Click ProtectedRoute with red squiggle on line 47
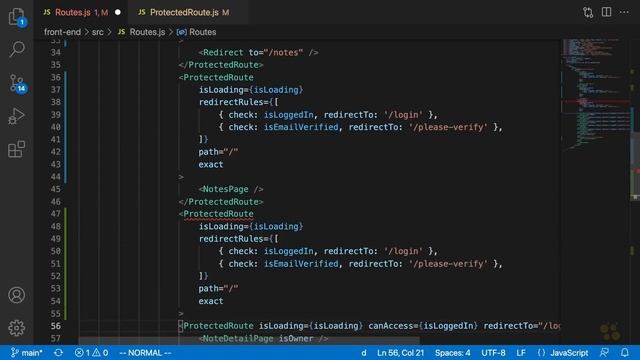 (x=218, y=214)
